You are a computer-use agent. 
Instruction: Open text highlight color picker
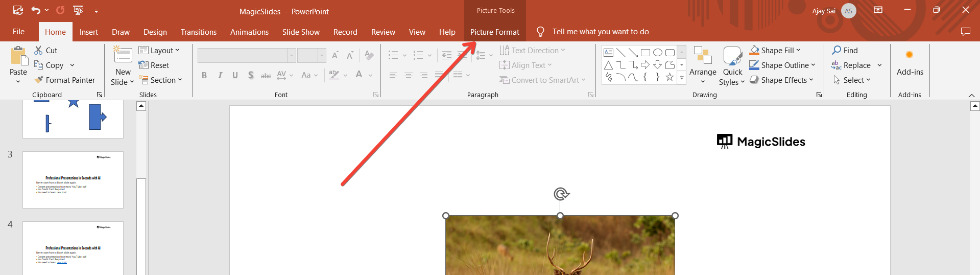pyautogui.click(x=346, y=75)
